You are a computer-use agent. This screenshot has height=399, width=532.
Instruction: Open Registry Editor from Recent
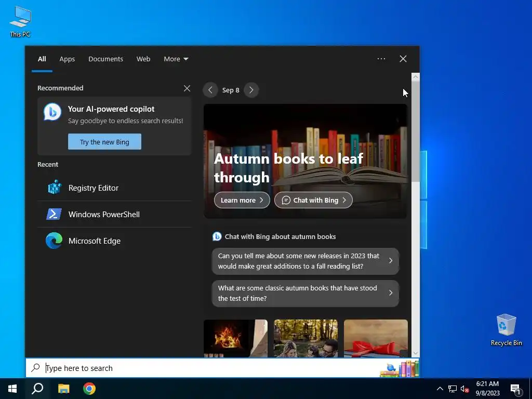click(x=114, y=188)
